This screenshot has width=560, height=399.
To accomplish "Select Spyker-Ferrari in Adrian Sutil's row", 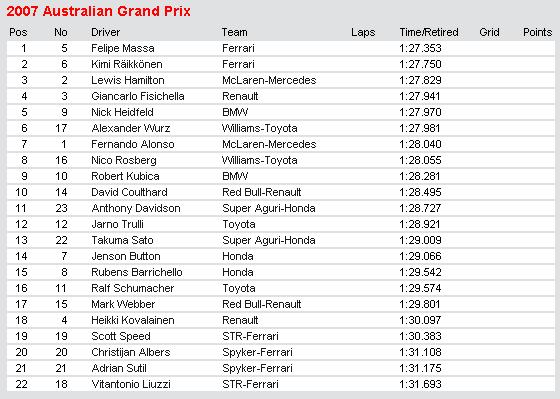I will click(257, 368).
